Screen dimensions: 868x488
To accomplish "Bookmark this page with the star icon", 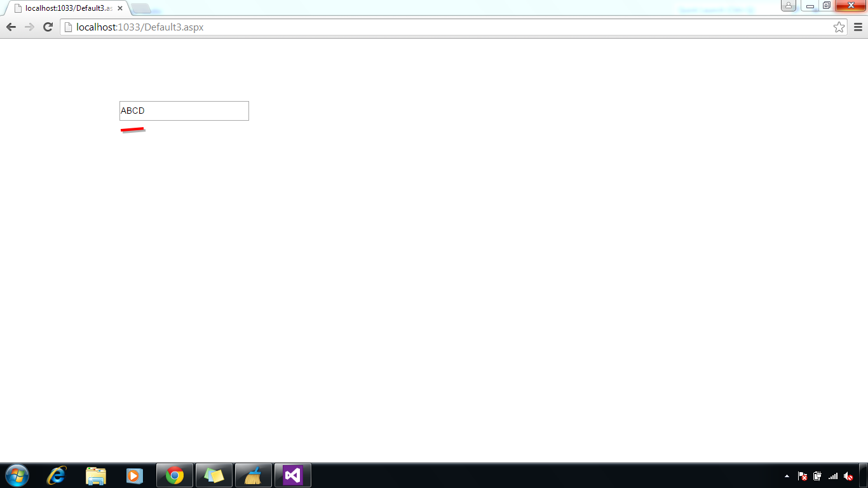I will 839,27.
